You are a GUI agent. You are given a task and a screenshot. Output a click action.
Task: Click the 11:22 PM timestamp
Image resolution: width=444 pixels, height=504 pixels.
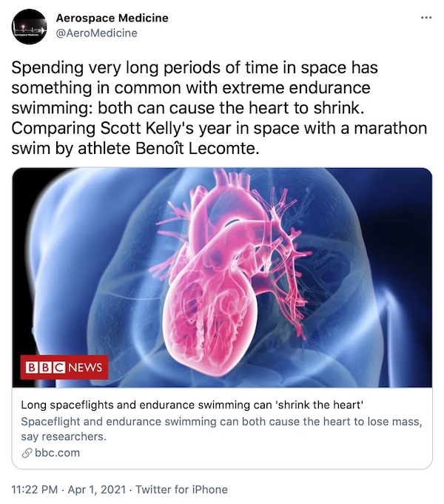[36, 489]
